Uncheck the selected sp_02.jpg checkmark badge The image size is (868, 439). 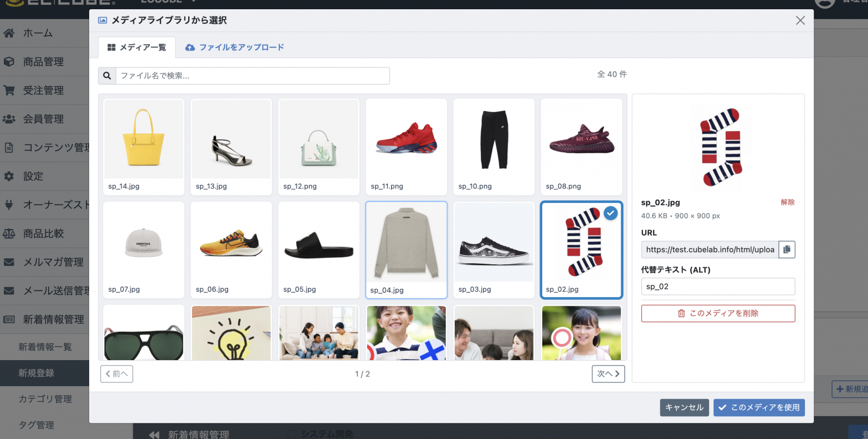point(611,213)
